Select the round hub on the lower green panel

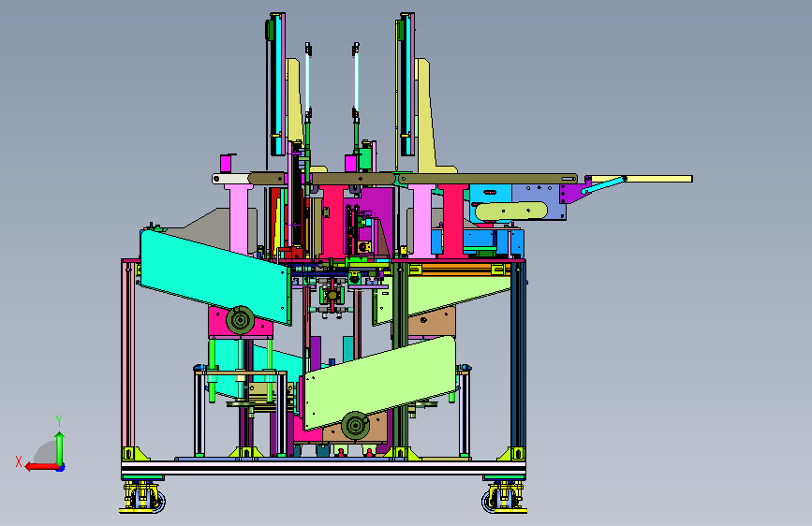(x=355, y=426)
